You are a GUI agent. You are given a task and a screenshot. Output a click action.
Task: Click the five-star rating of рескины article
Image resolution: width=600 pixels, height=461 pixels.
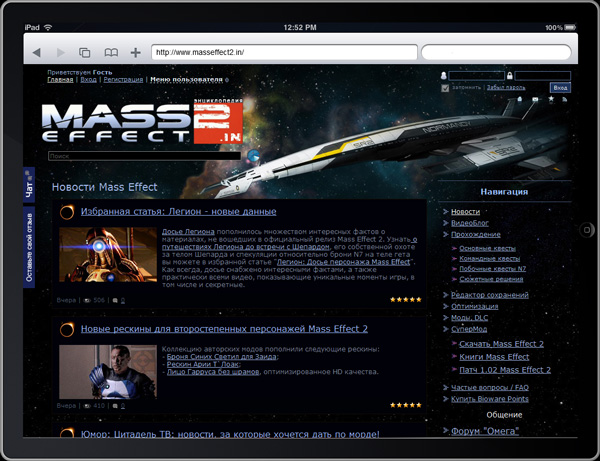tap(406, 405)
